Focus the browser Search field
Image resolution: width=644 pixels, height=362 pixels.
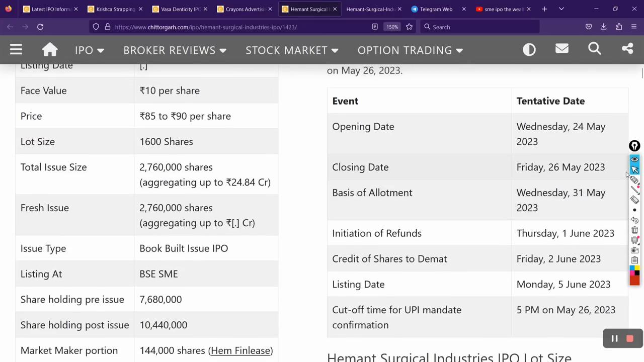[479, 27]
